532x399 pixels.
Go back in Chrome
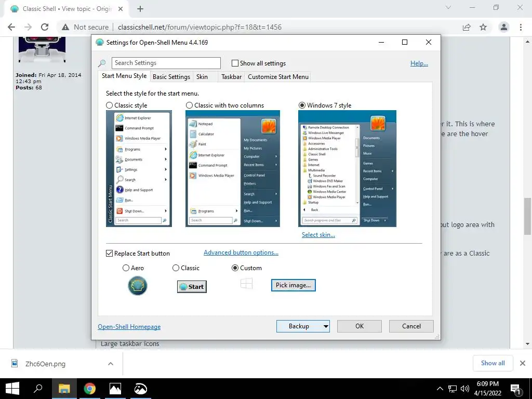(x=11, y=27)
